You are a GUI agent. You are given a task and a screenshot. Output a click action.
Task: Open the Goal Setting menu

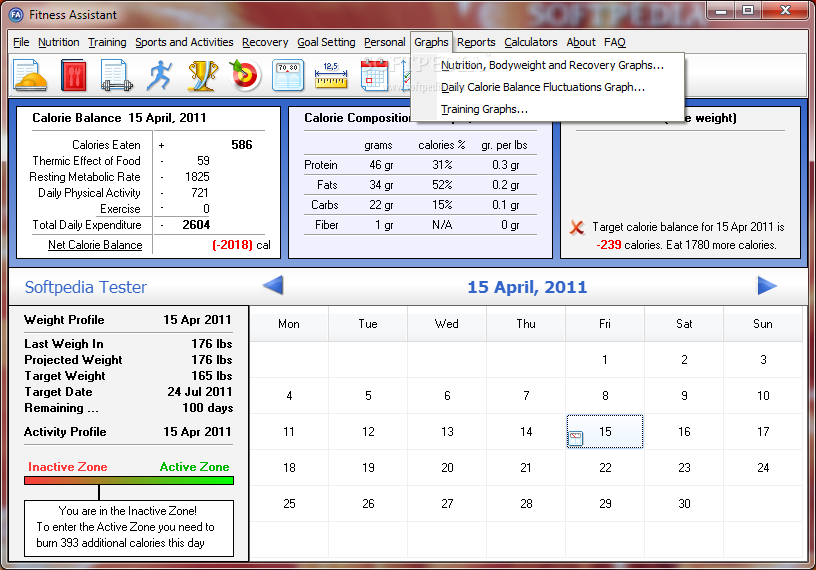point(326,42)
